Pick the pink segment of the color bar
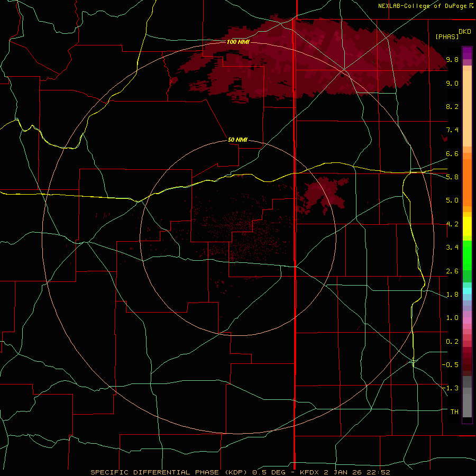 tap(467, 321)
